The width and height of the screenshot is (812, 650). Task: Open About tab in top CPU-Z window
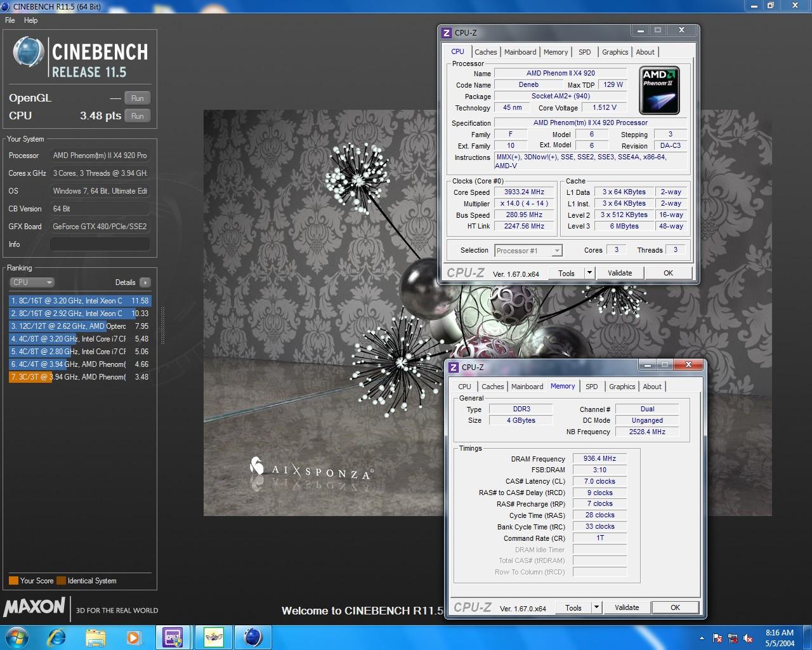(645, 52)
